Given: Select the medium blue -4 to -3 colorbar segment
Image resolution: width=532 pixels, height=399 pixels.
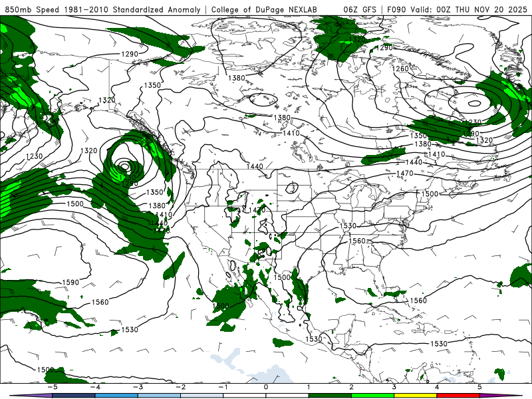Looking at the screenshot, I should (x=116, y=396).
